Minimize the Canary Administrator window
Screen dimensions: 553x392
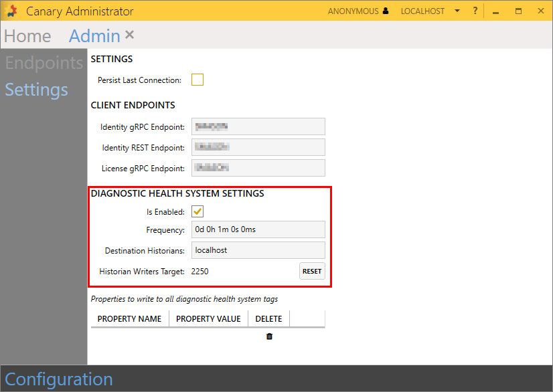[x=496, y=11]
